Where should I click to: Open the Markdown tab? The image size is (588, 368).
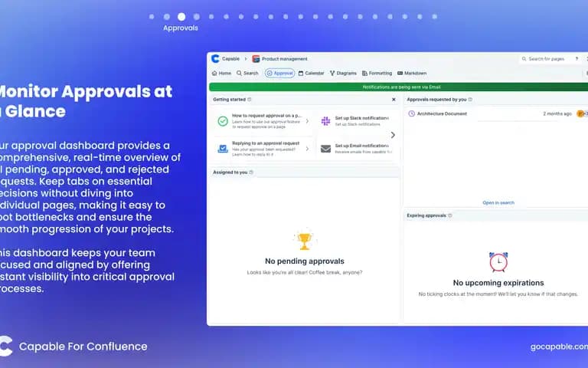(x=412, y=74)
